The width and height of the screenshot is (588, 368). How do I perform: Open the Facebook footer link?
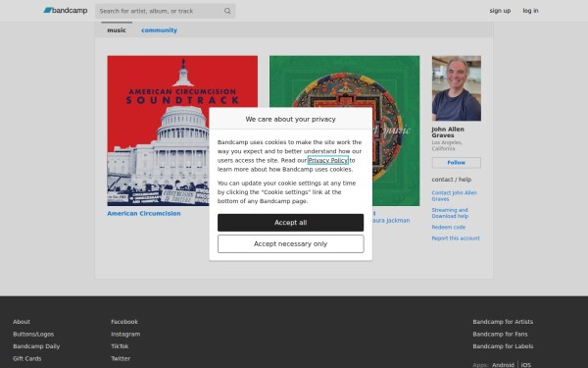(124, 322)
